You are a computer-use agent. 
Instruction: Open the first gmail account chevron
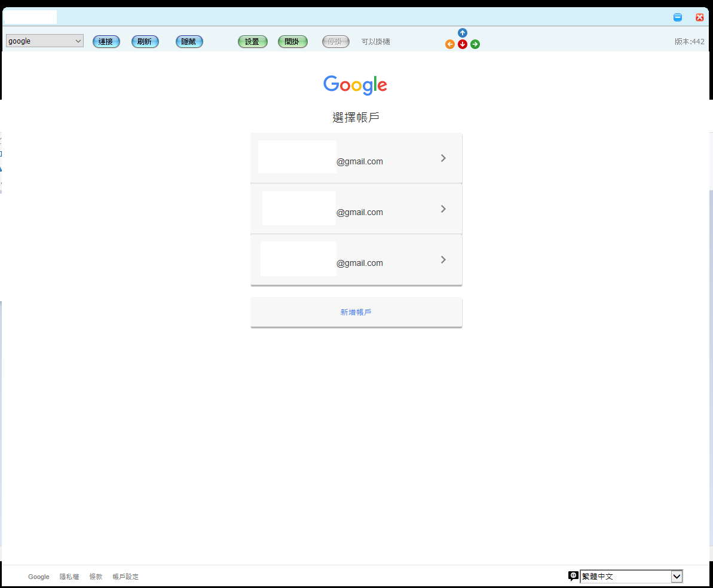(x=443, y=158)
